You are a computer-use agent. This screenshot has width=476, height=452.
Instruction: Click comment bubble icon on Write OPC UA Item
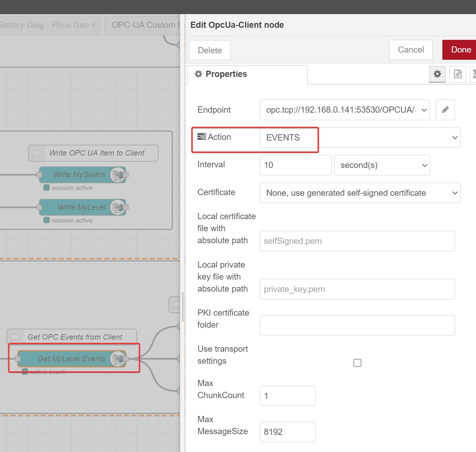click(37, 153)
